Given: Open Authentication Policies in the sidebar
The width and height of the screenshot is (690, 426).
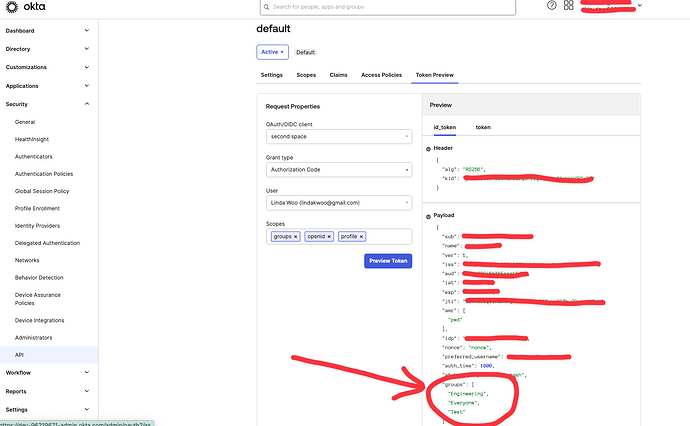Looking at the screenshot, I should tap(44, 174).
